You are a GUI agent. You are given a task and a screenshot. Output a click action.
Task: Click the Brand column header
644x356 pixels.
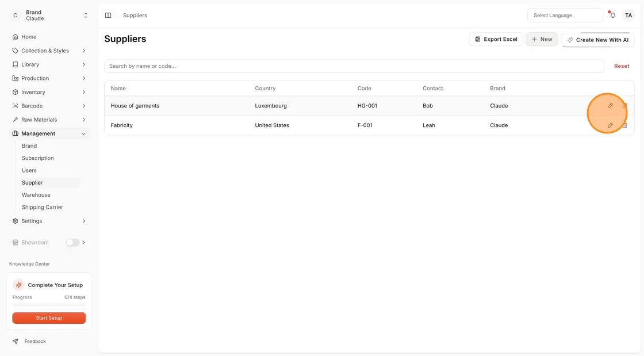497,89
